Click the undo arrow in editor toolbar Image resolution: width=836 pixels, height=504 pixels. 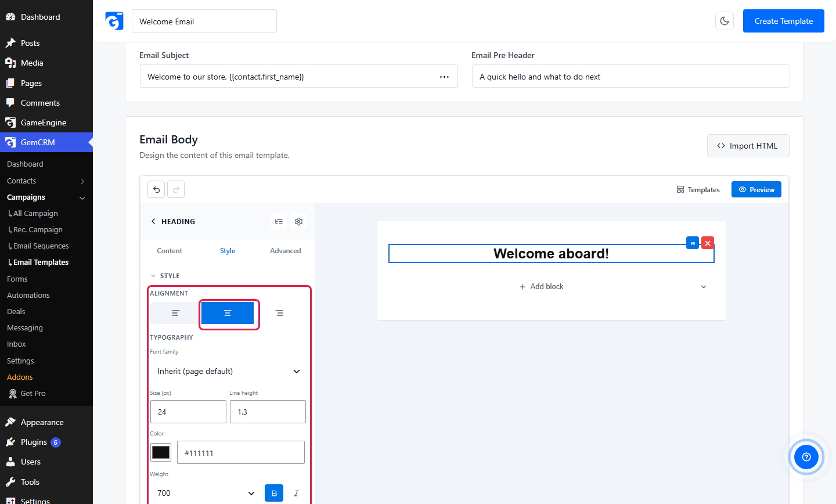pyautogui.click(x=156, y=189)
